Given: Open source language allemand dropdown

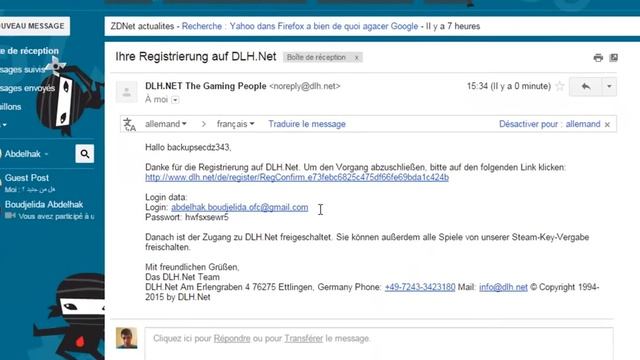Looking at the screenshot, I should (166, 124).
